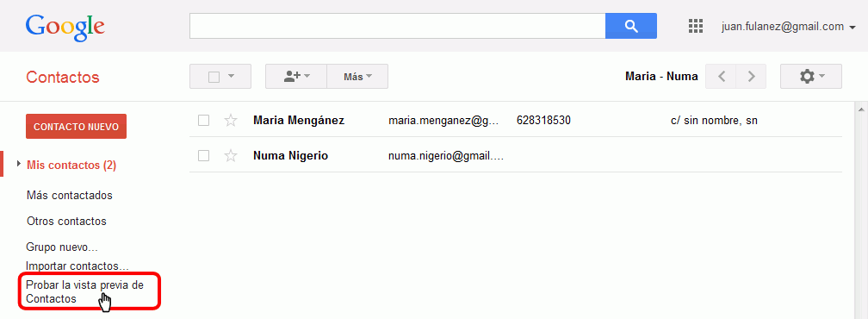Viewport: 868px width, 319px height.
Task: Open Otros contactos list
Action: point(66,221)
